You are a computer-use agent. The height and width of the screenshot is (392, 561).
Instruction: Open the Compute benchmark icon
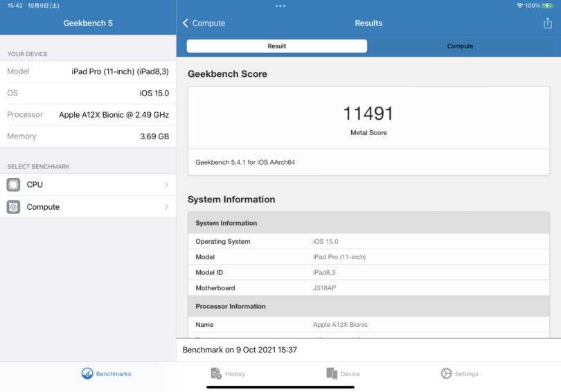pos(13,206)
